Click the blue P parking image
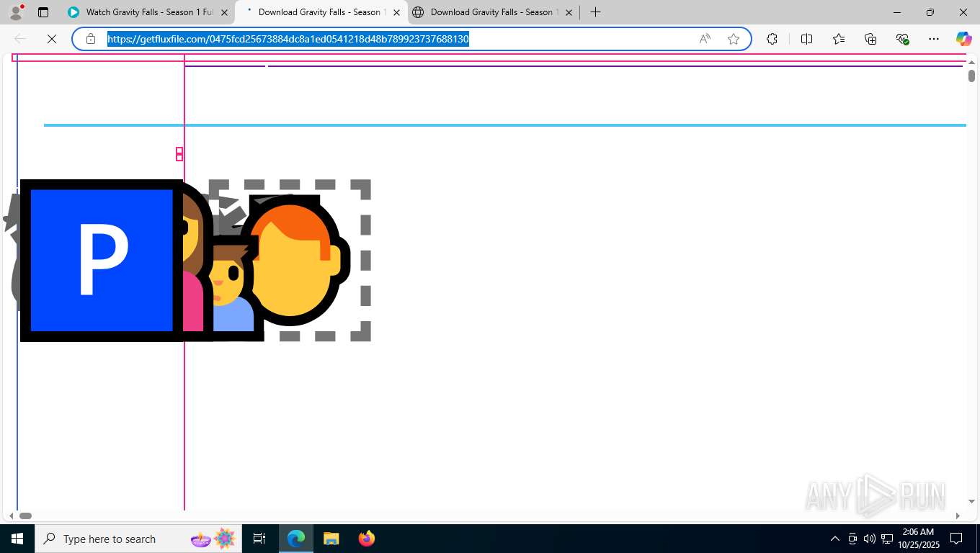Image resolution: width=980 pixels, height=553 pixels. pyautogui.click(x=101, y=260)
